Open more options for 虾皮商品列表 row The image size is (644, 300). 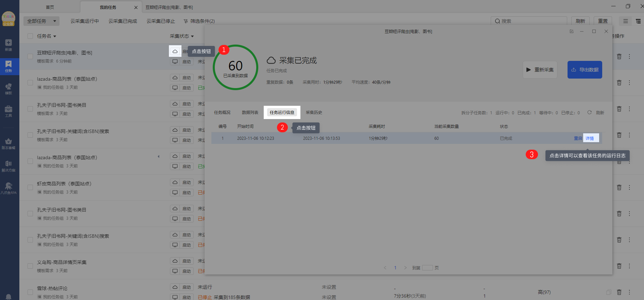(x=629, y=187)
